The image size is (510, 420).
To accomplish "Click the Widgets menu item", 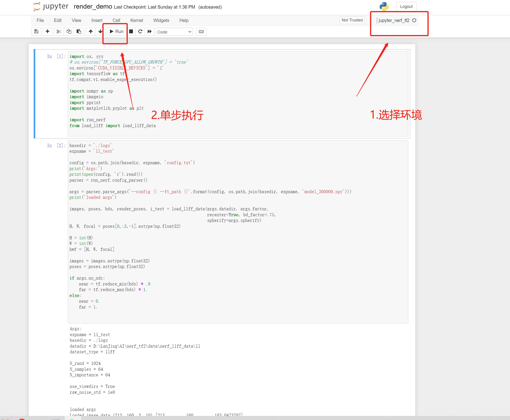I will click(x=162, y=20).
